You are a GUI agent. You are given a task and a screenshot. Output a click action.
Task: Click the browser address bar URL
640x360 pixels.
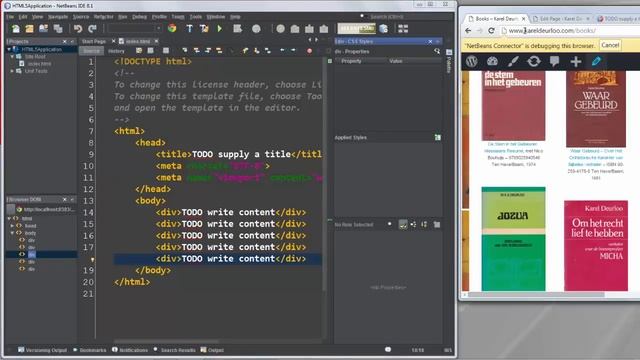coord(552,31)
